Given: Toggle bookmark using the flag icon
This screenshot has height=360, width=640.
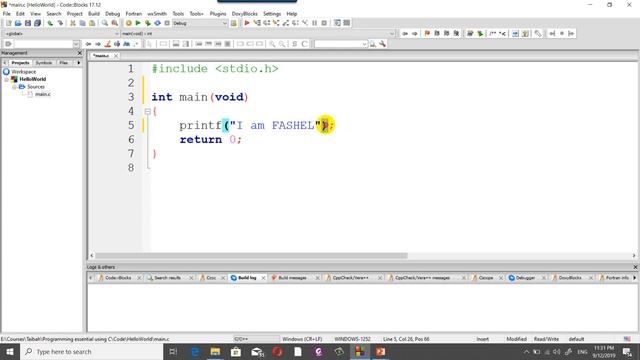Looking at the screenshot, I should tap(427, 33).
